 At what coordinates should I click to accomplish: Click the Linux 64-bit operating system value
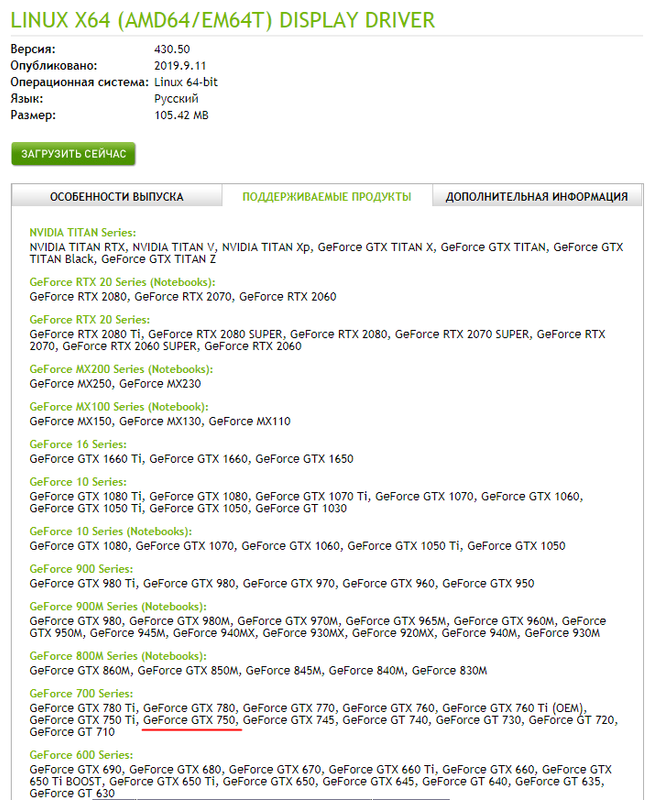tap(186, 82)
